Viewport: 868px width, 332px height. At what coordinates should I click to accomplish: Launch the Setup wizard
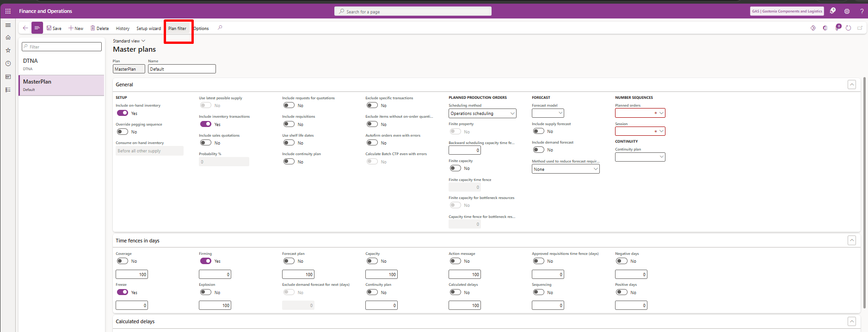coord(148,28)
